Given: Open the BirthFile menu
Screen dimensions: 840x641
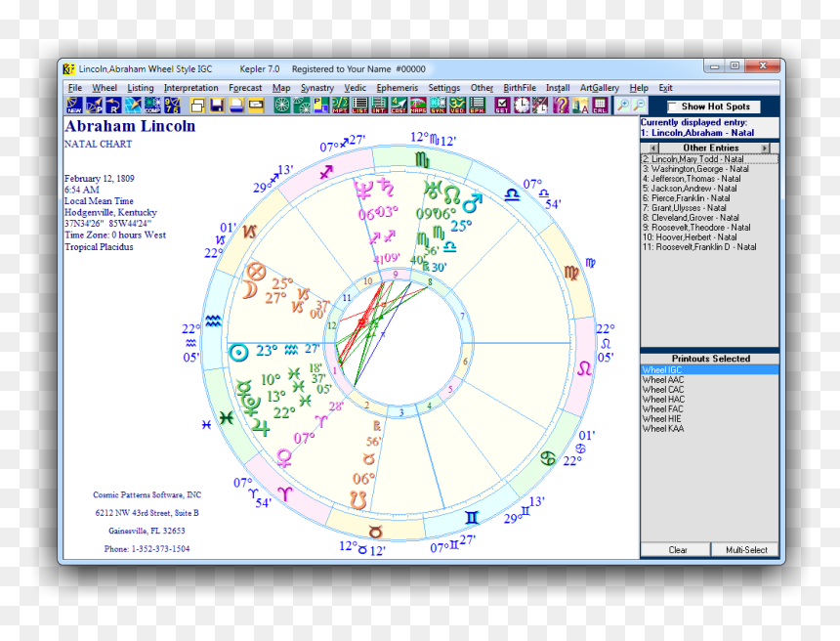Looking at the screenshot, I should (520, 88).
